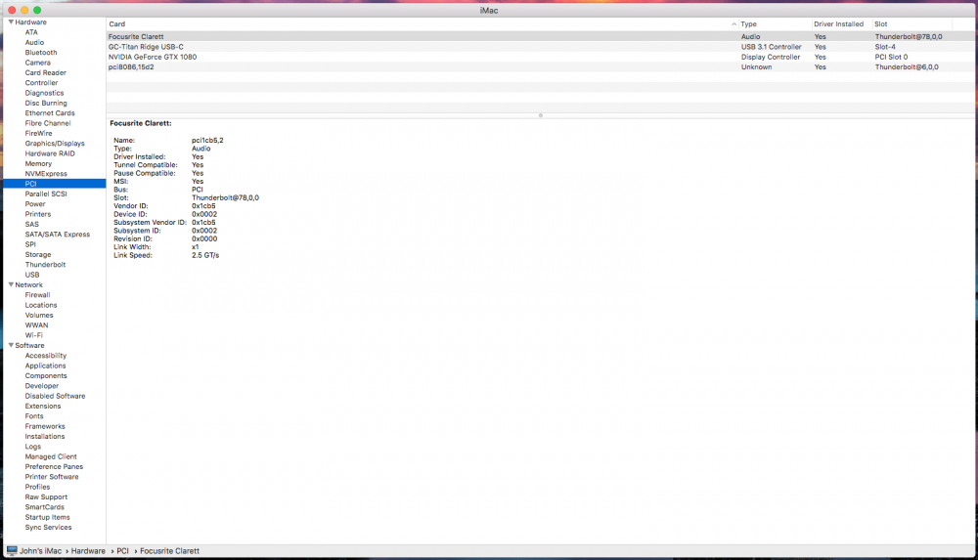Select Diagnostics in the sidebar
Viewport: 978px width, 560px height.
click(x=44, y=93)
